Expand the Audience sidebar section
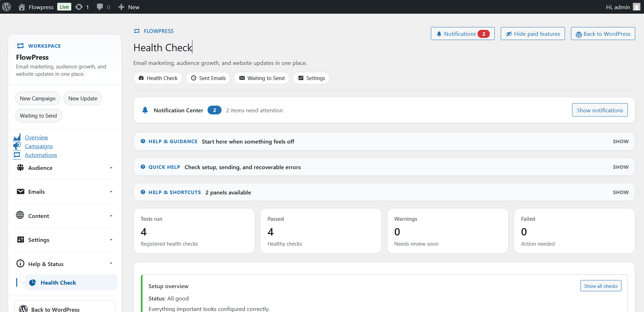The height and width of the screenshot is (312, 644). click(x=65, y=168)
